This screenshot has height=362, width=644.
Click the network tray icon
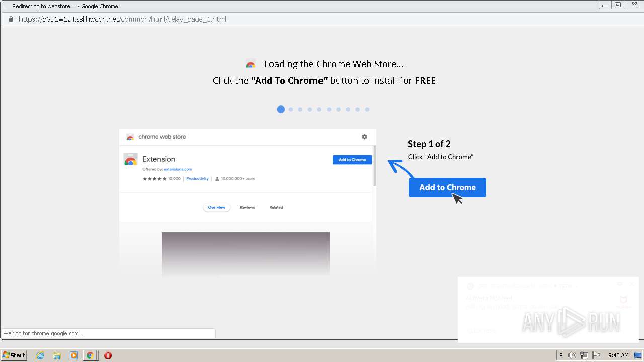point(584,355)
